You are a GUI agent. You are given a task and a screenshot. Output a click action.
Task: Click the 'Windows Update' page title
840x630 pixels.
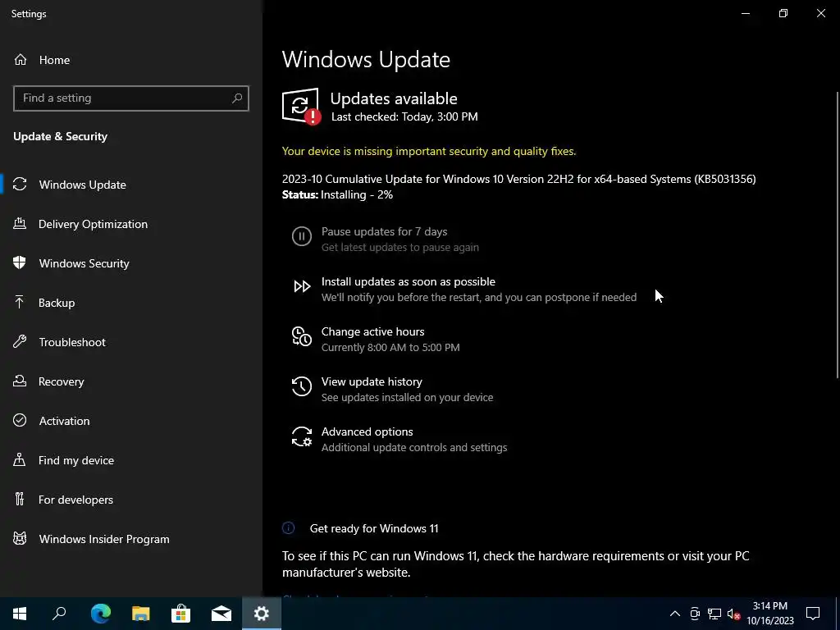click(x=366, y=59)
